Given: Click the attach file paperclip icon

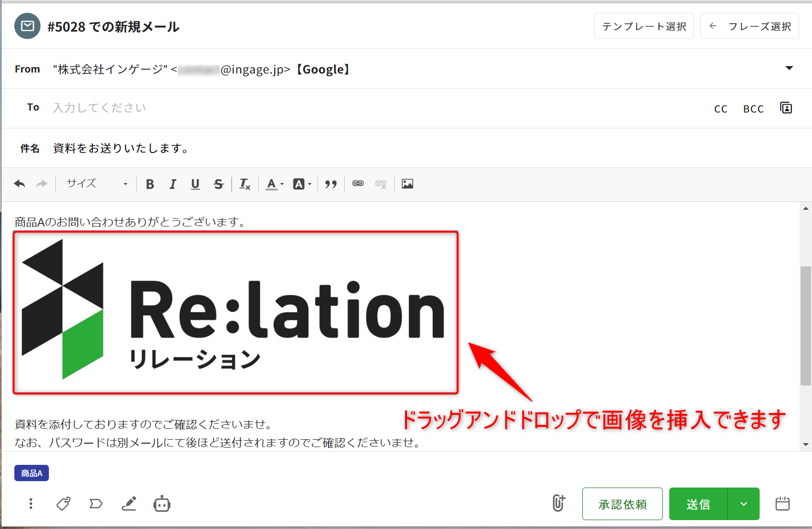Looking at the screenshot, I should [558, 503].
